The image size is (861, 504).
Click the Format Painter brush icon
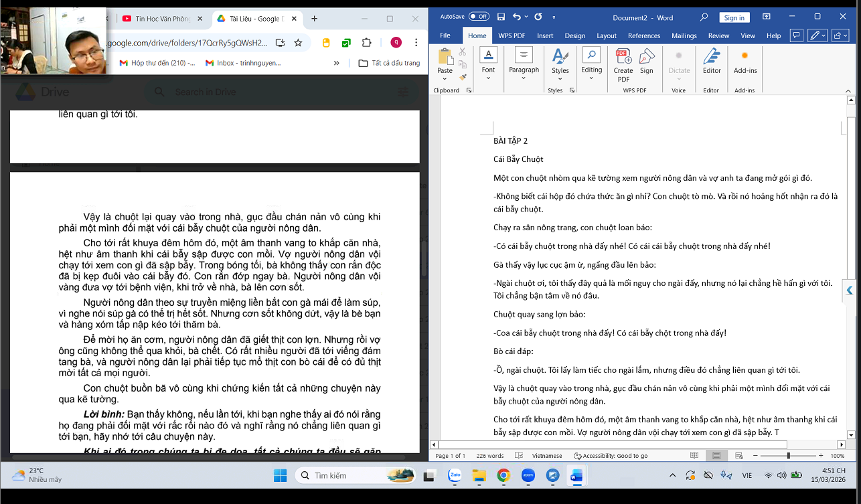coord(463,77)
